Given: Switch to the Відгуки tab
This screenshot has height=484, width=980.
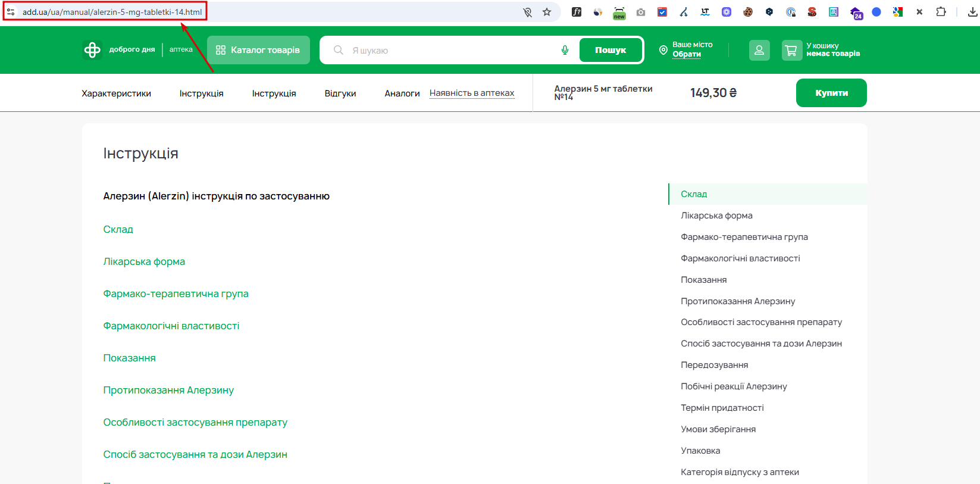Looking at the screenshot, I should (340, 93).
